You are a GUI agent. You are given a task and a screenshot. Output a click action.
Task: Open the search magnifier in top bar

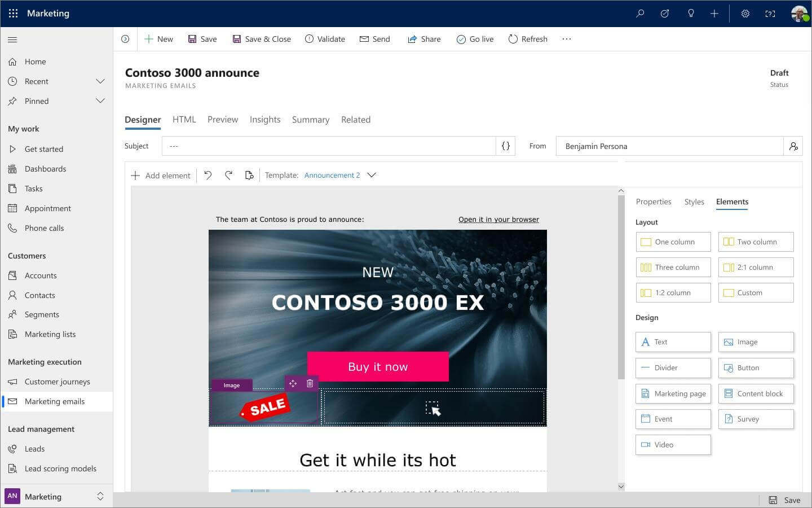(x=640, y=14)
